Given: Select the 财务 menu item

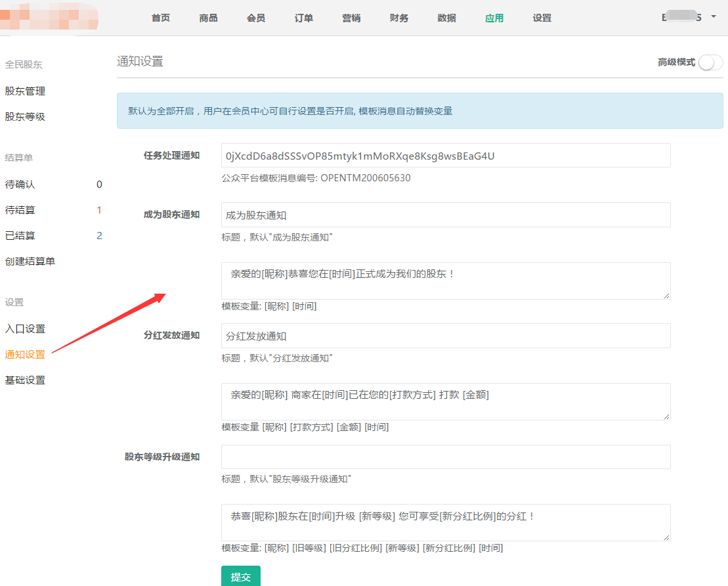Looking at the screenshot, I should point(399,18).
